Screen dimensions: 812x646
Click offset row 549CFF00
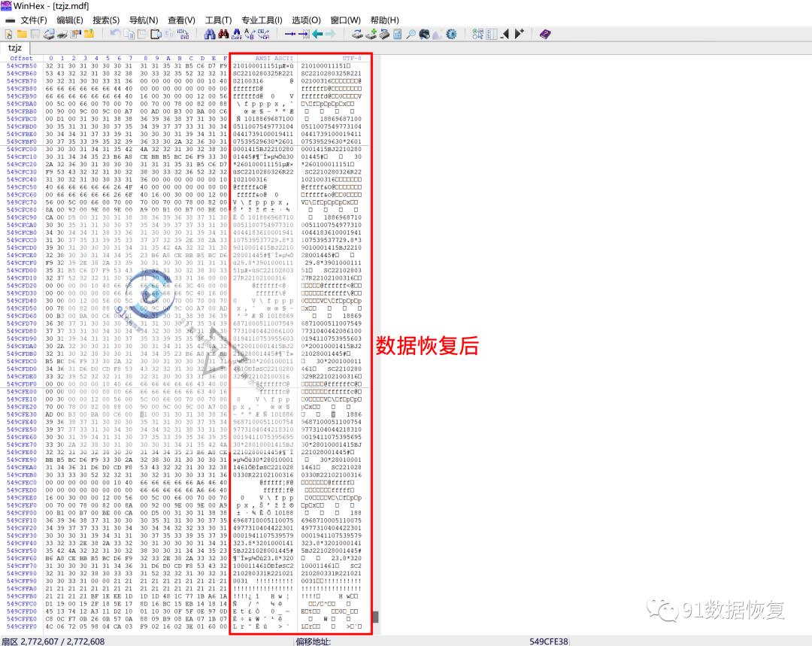22,513
